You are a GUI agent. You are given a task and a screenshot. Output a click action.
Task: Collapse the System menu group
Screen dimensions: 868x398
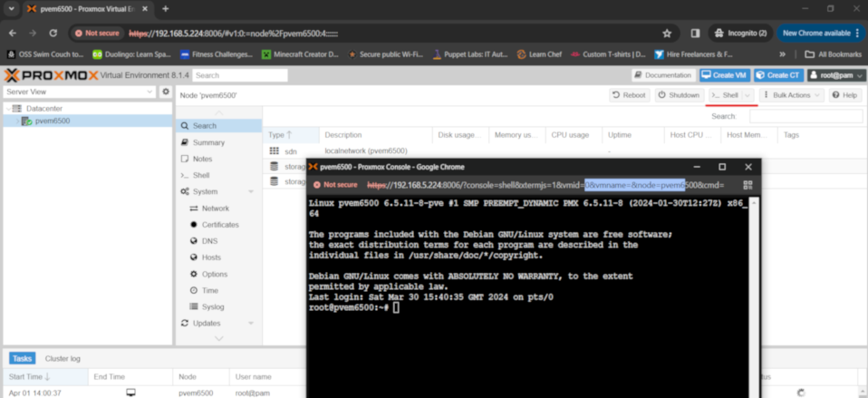tap(251, 191)
